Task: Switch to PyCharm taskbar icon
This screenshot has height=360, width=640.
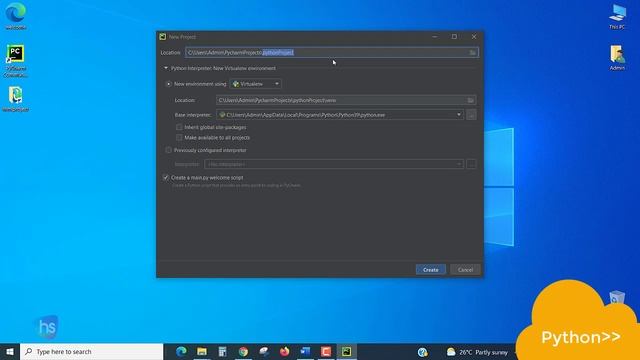Action: coord(347,351)
